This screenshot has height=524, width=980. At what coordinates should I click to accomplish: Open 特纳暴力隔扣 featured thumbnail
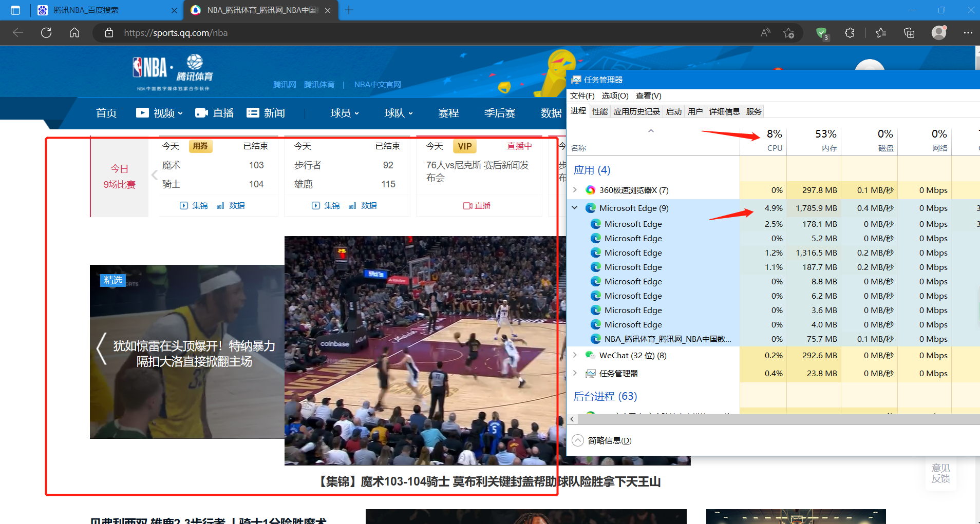click(187, 352)
